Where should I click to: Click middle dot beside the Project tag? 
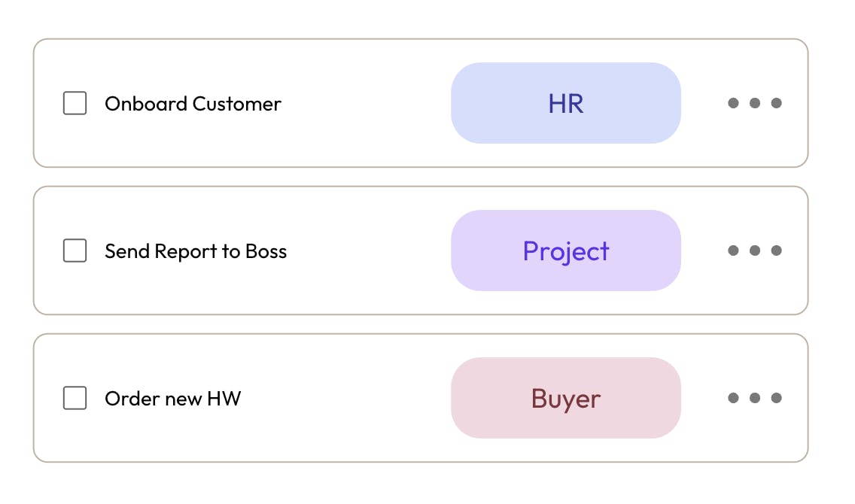[x=755, y=250]
